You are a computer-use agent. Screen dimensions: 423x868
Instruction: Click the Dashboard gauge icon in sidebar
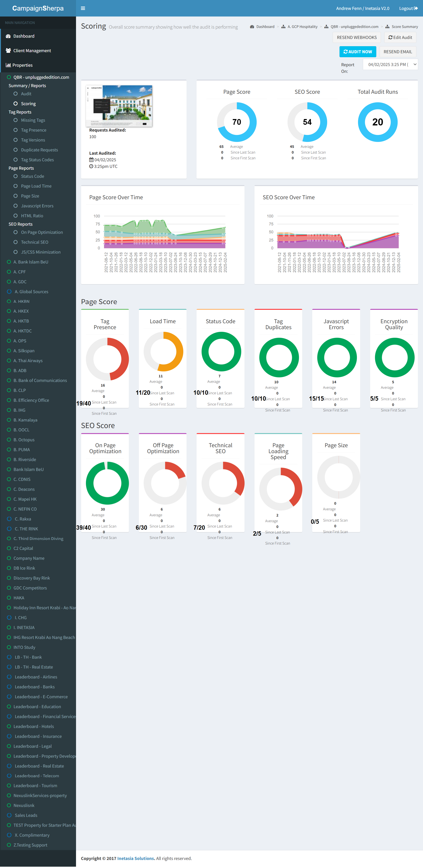(x=8, y=36)
